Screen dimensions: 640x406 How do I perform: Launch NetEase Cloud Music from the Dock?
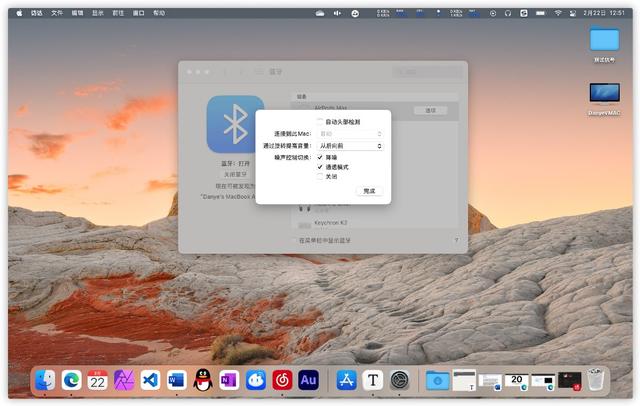[x=282, y=380]
